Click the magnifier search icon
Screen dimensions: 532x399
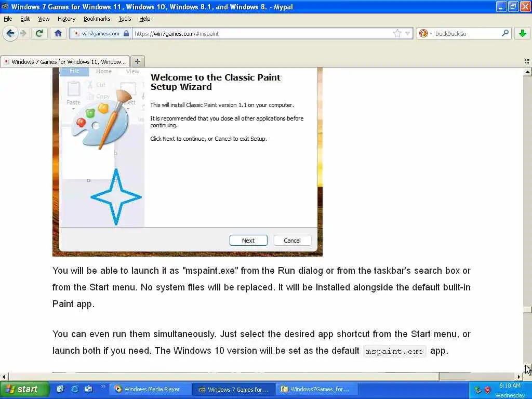[x=505, y=33]
